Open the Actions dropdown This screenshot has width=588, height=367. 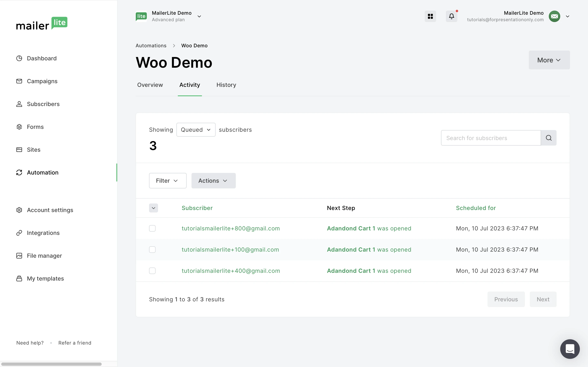coord(213,181)
